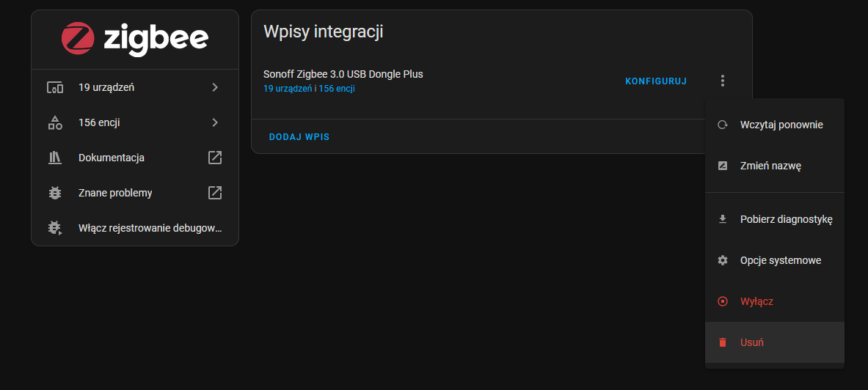Expand 19 urządzeń chevron in sidebar
The height and width of the screenshot is (390, 868).
[215, 87]
